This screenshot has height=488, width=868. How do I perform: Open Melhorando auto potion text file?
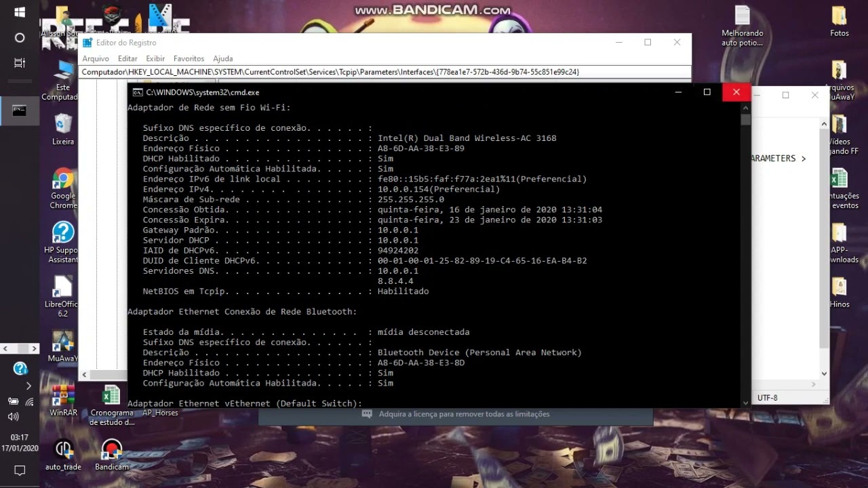tap(743, 26)
